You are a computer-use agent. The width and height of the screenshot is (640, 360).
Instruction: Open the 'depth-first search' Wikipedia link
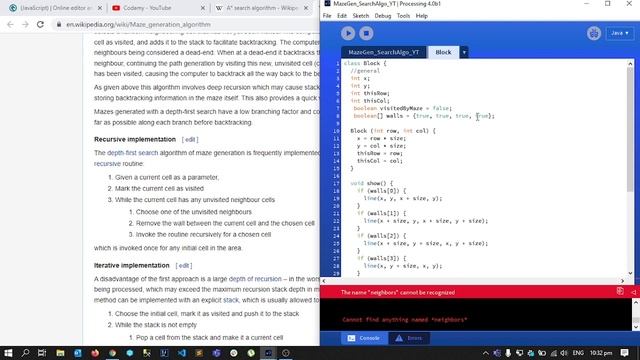point(132,153)
